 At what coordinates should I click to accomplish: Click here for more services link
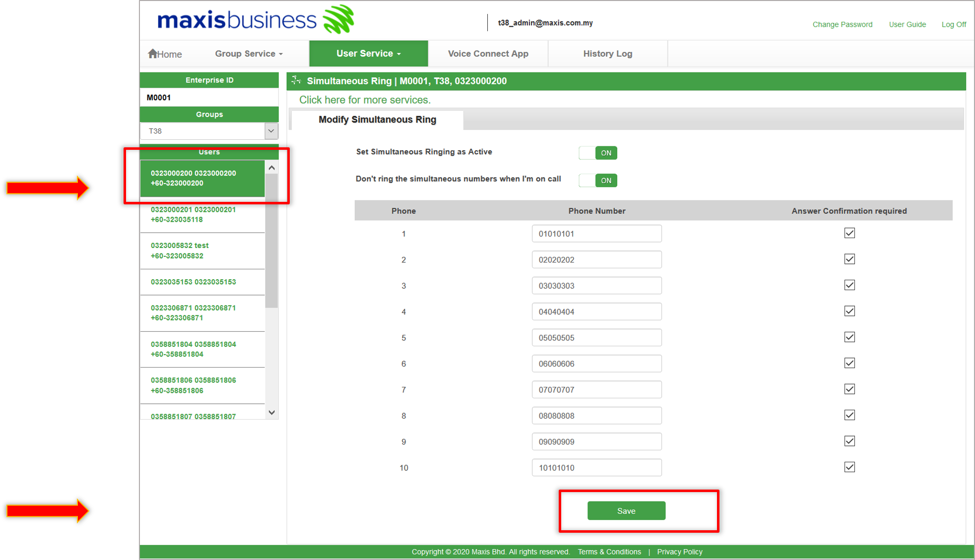(x=365, y=100)
